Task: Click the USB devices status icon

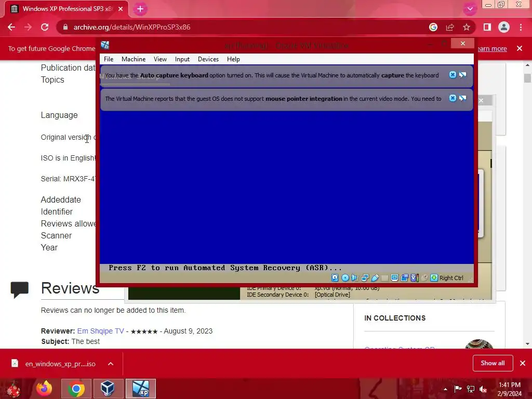Action: (375, 278)
